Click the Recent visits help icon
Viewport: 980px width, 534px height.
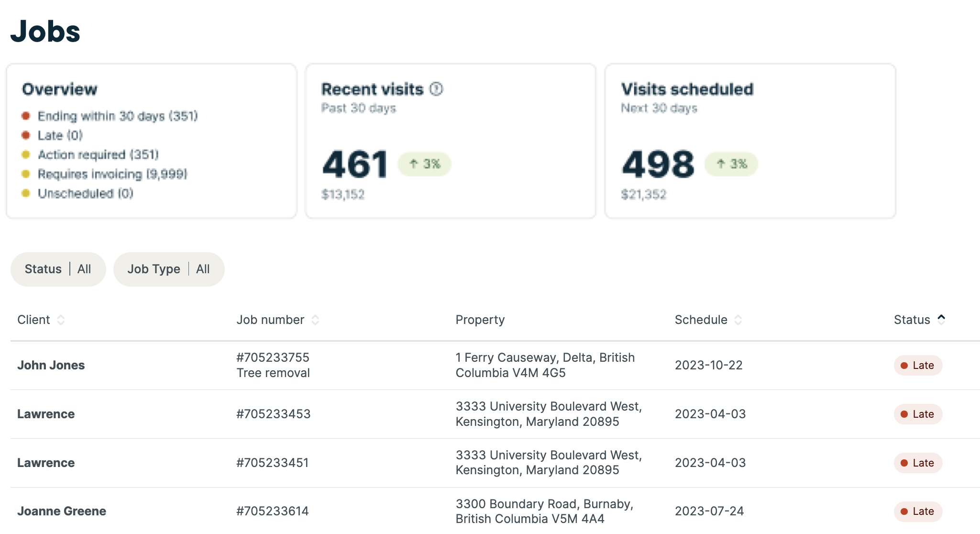point(436,89)
